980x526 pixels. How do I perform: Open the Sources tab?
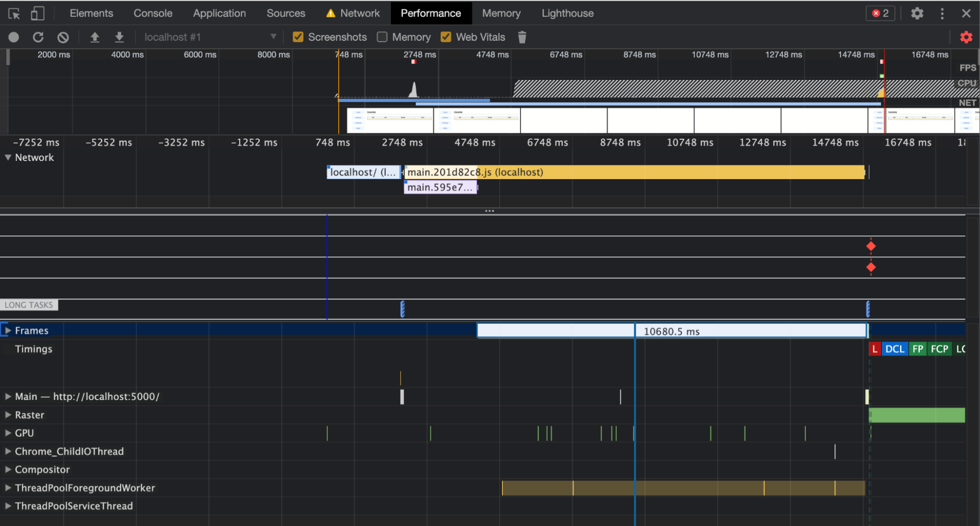pyautogui.click(x=286, y=13)
